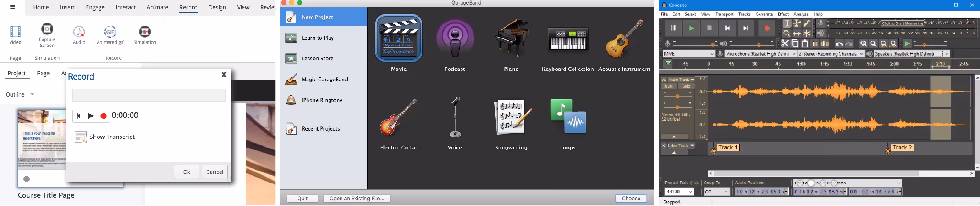The height and width of the screenshot is (206, 980).
Task: Select the Voice microphone project icon
Action: click(455, 117)
